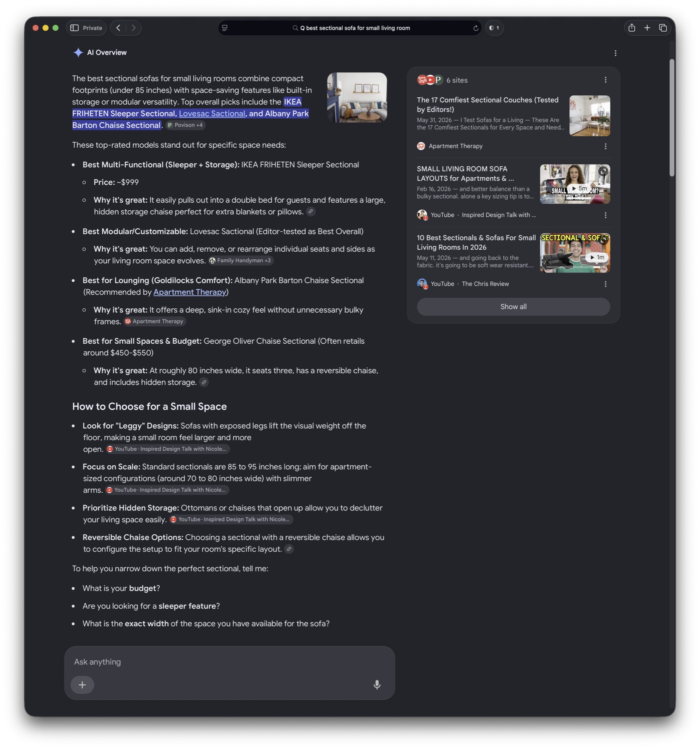Go forward to the next page

134,28
